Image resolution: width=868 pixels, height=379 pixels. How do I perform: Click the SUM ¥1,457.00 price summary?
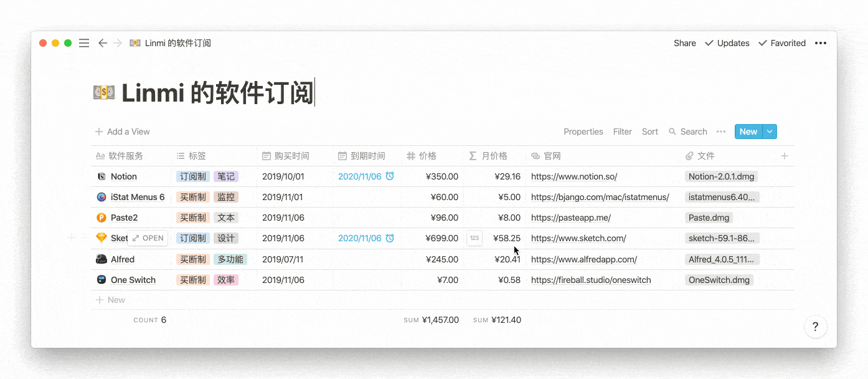[431, 320]
